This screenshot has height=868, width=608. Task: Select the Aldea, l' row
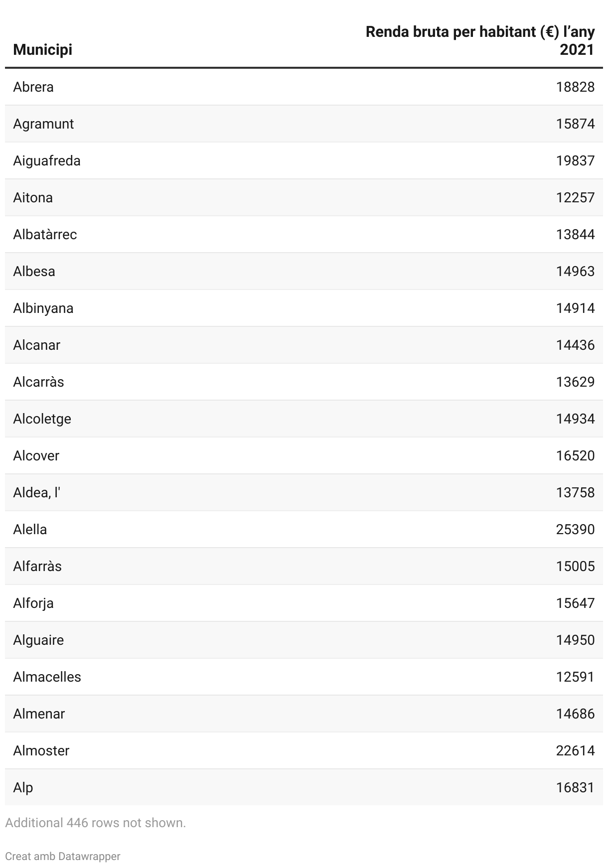304,492
